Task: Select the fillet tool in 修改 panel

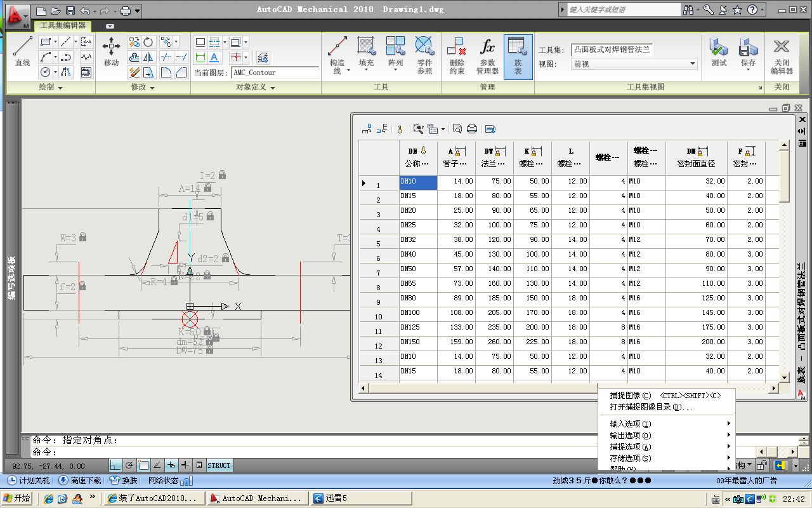Action: [x=166, y=72]
